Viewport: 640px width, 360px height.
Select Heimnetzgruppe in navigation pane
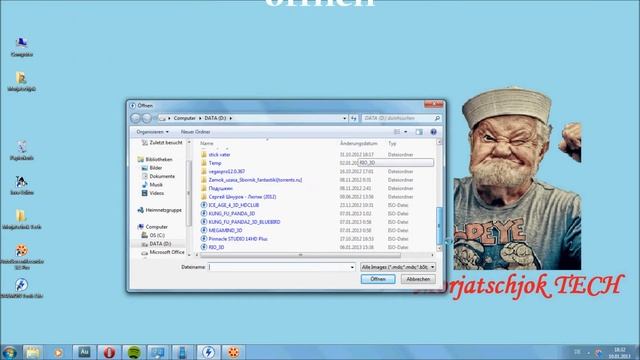point(160,210)
